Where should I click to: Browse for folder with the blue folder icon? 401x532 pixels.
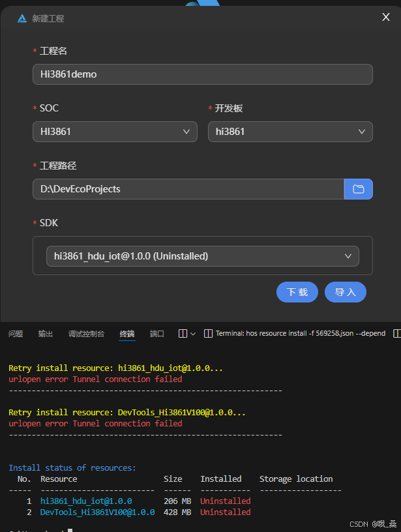tap(359, 189)
